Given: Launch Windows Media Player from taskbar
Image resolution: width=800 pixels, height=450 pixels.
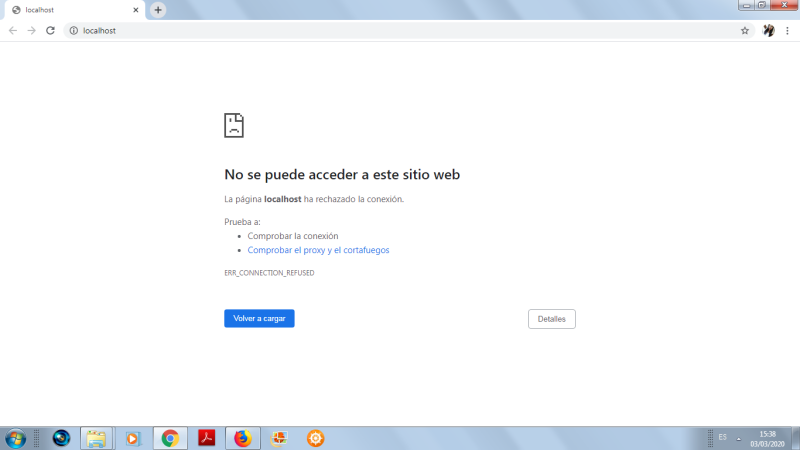Looking at the screenshot, I should pyautogui.click(x=133, y=438).
